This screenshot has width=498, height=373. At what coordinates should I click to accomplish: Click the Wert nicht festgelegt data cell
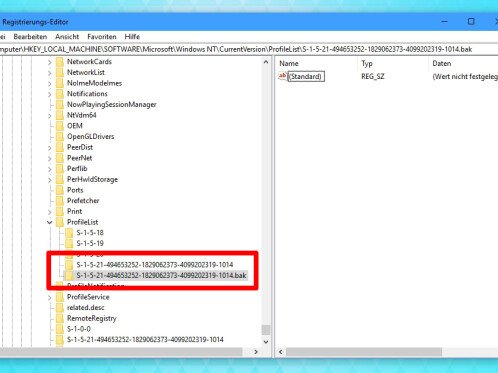[x=465, y=77]
